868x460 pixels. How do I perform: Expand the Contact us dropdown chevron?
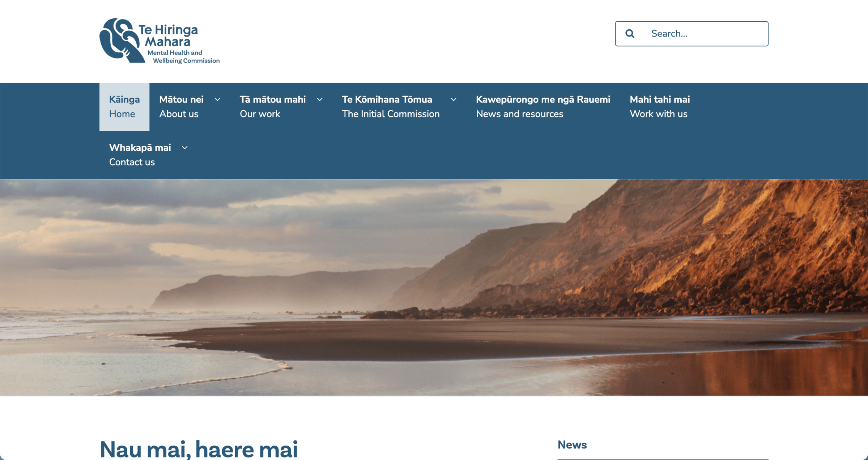point(185,148)
